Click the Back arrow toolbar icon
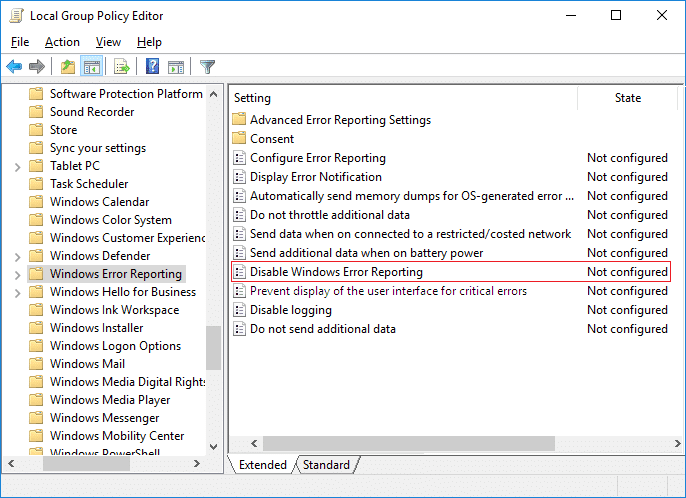 coord(14,67)
